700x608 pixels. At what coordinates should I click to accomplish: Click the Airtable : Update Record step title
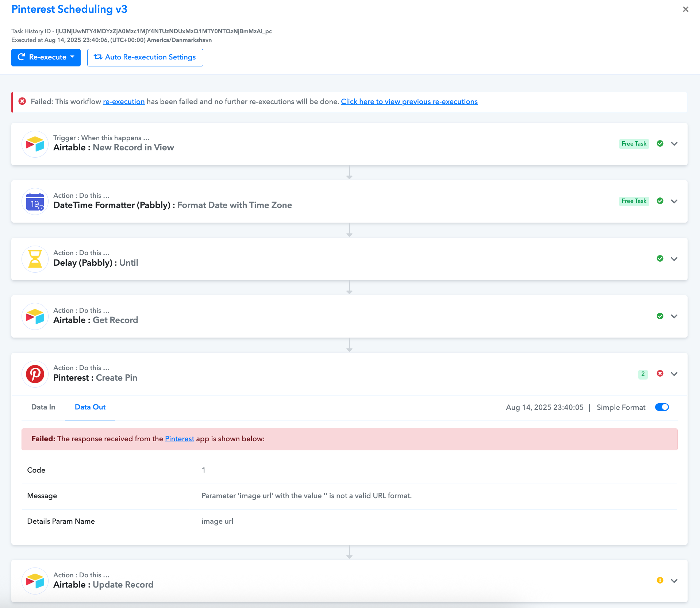(x=103, y=585)
